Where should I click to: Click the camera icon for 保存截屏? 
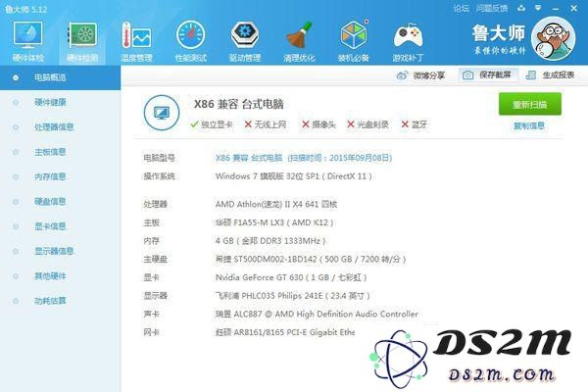click(x=467, y=75)
